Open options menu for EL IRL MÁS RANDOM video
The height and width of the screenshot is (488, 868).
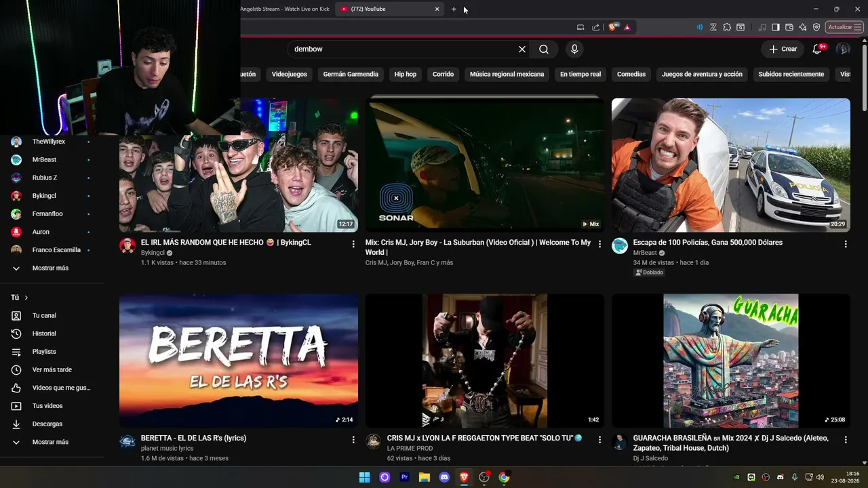tap(353, 243)
